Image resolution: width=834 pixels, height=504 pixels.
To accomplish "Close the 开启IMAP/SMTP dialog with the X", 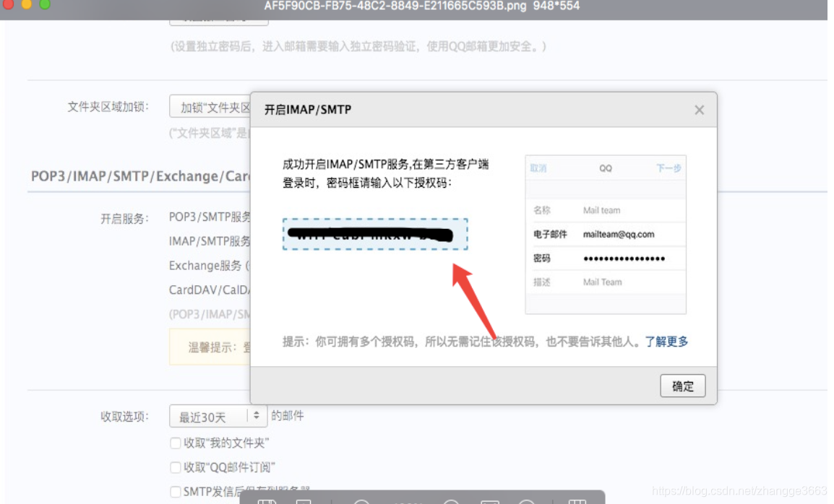I will point(699,110).
